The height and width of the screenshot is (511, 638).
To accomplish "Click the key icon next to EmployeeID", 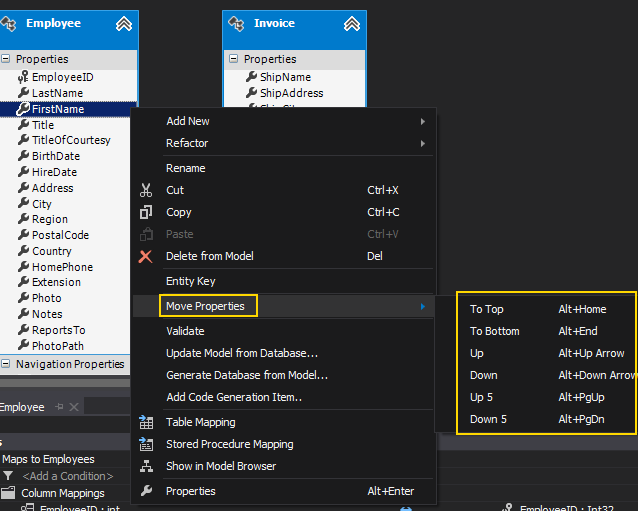I will pyautogui.click(x=23, y=77).
